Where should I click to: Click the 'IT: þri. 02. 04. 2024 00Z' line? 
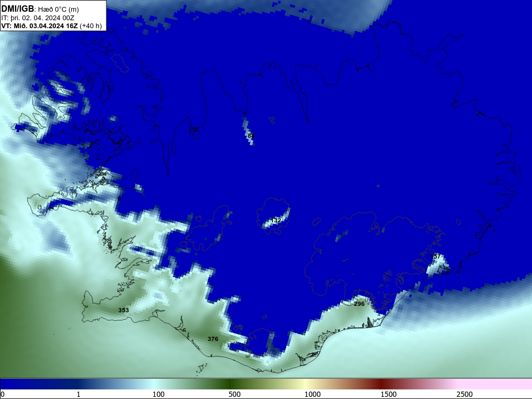[x=38, y=18]
